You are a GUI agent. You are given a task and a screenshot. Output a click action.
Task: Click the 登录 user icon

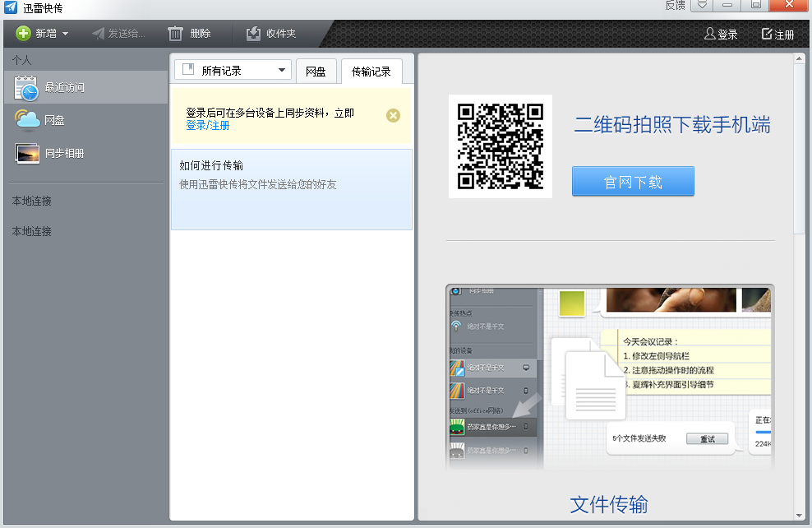coord(710,34)
